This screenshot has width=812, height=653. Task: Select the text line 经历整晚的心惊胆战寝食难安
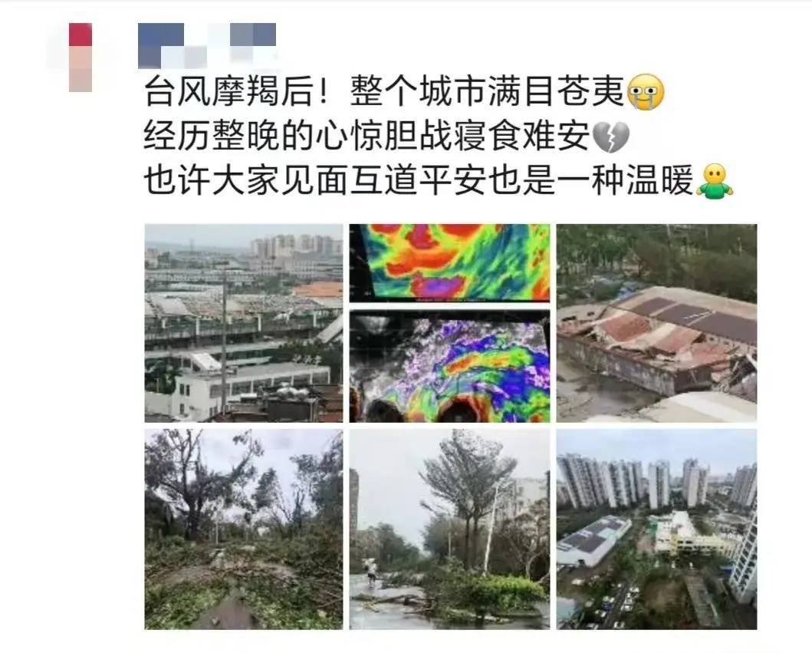pyautogui.click(x=367, y=137)
